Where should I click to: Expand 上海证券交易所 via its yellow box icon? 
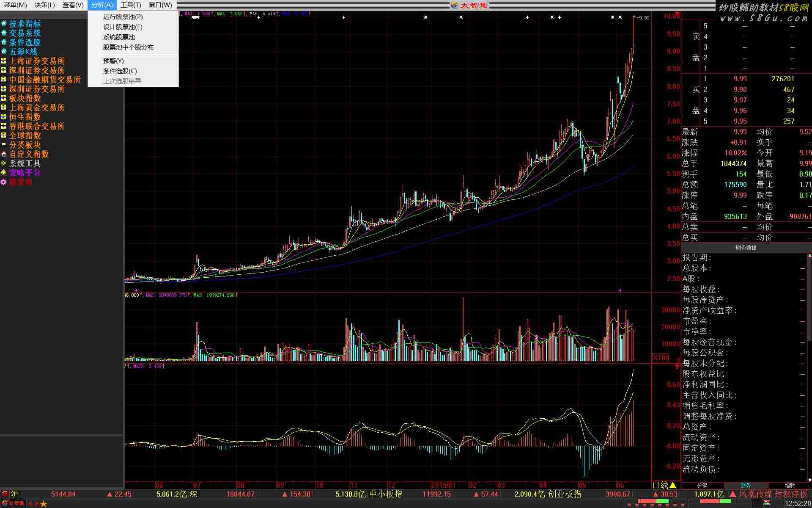tap(4, 61)
